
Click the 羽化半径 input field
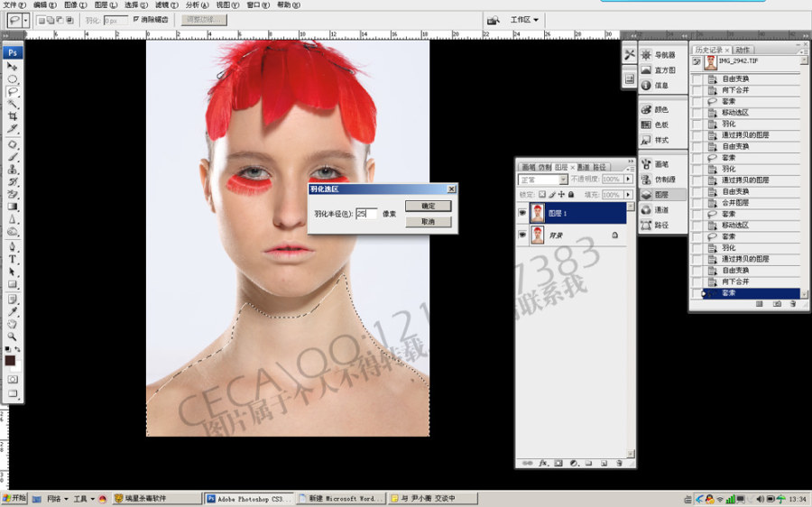[366, 214]
